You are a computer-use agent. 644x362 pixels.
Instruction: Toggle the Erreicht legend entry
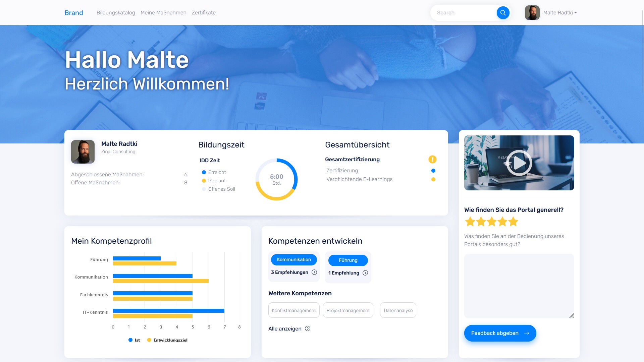tap(214, 172)
